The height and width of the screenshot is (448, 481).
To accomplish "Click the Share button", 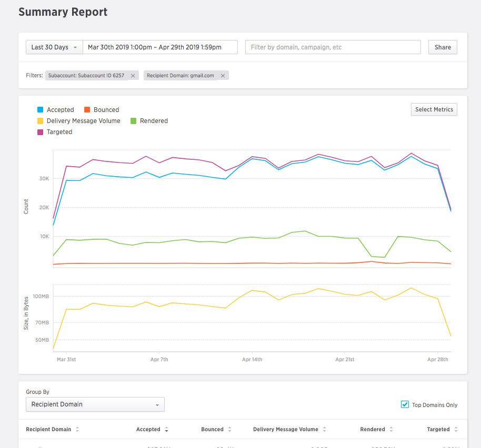I will [x=443, y=47].
